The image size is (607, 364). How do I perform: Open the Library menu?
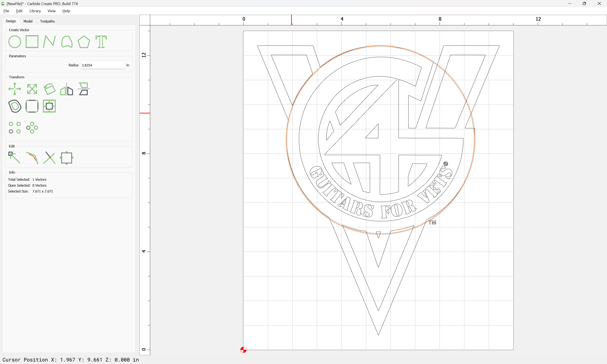35,11
